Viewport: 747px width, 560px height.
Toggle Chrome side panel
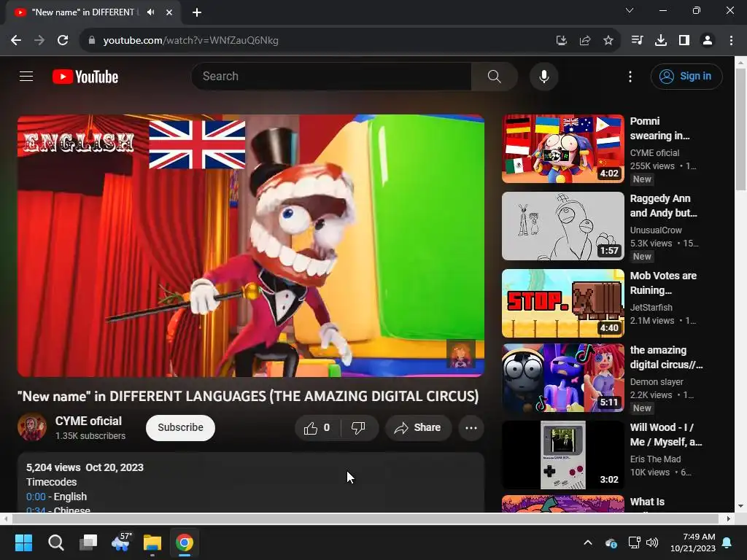684,41
